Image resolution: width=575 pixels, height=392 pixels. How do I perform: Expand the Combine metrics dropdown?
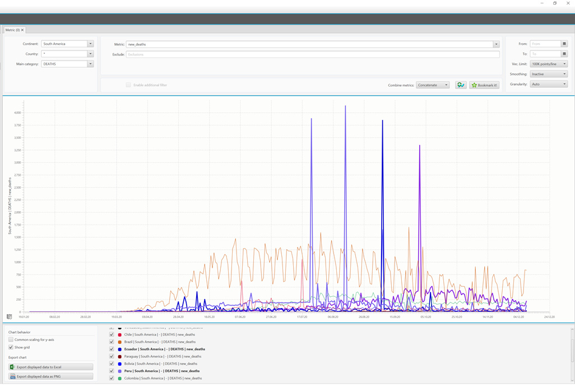[446, 85]
